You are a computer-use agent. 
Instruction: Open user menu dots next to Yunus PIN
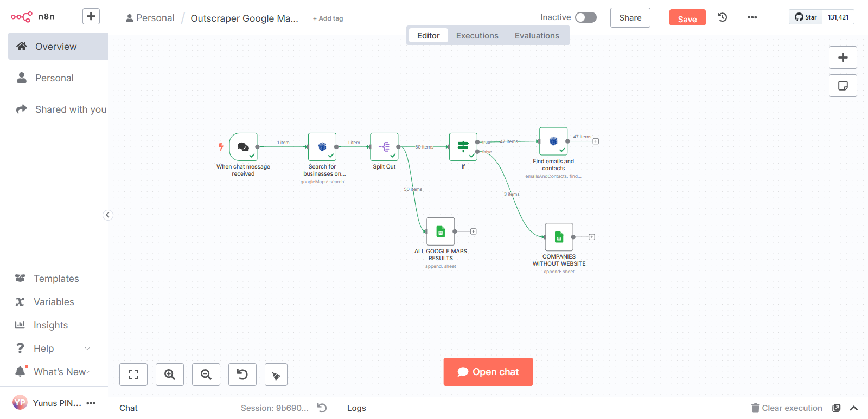91,403
